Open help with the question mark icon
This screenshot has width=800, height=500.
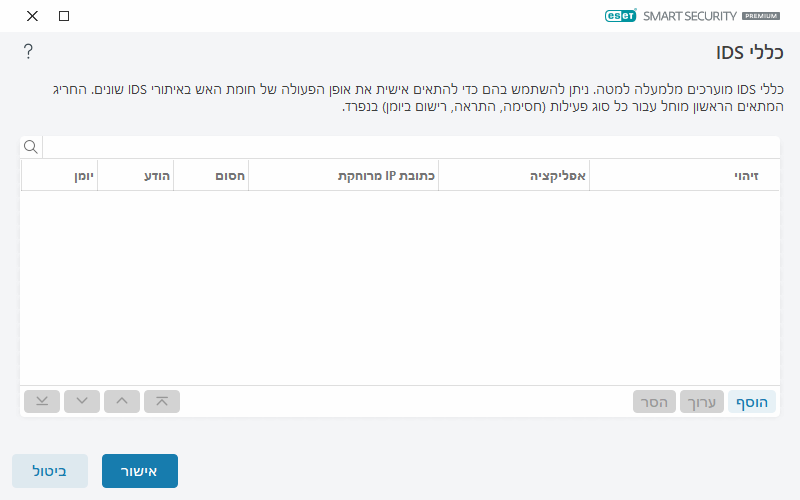(x=28, y=52)
